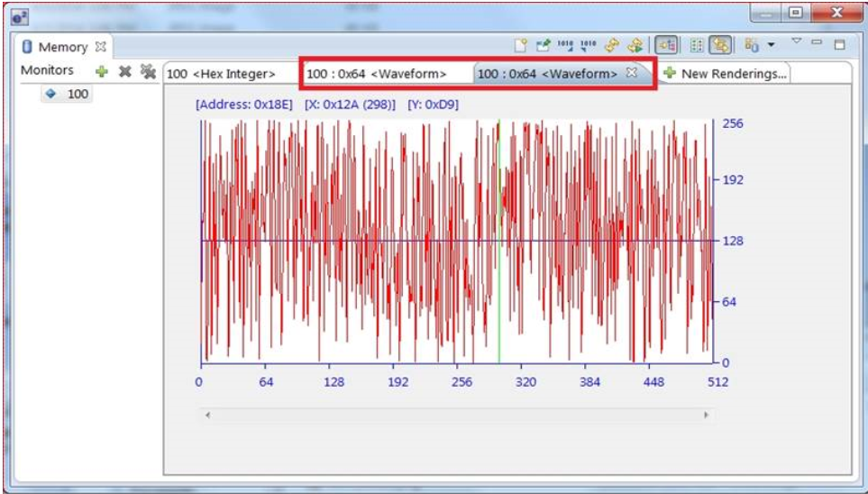Add a memory monitor with green plus
Viewport: 868px width, 494px height.
point(101,71)
